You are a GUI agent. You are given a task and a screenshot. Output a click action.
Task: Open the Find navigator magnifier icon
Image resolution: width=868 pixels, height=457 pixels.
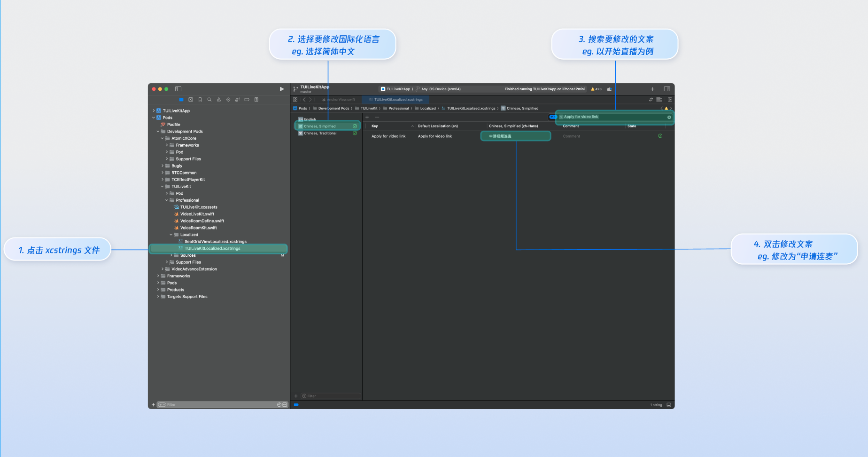pyautogui.click(x=209, y=100)
